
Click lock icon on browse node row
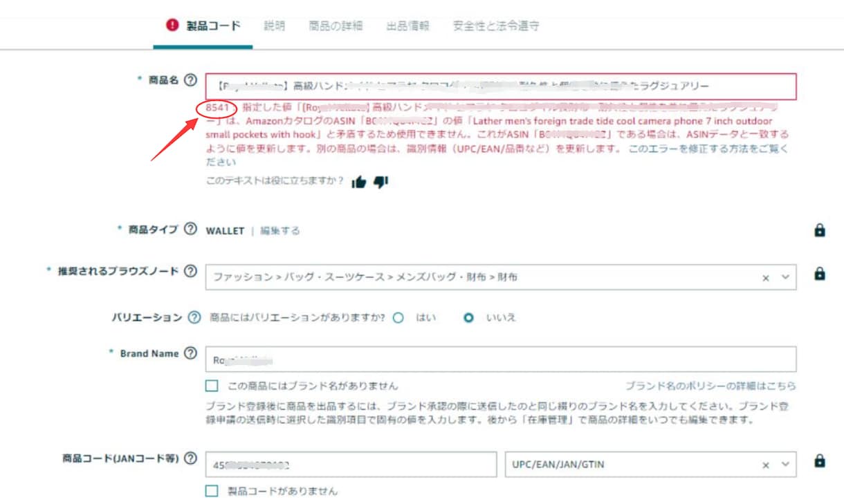820,274
